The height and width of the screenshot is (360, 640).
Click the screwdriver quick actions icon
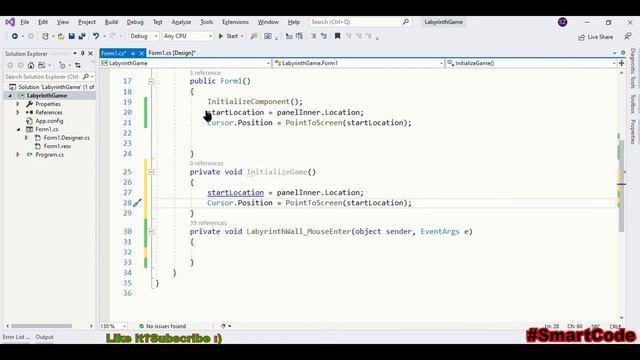click(138, 202)
